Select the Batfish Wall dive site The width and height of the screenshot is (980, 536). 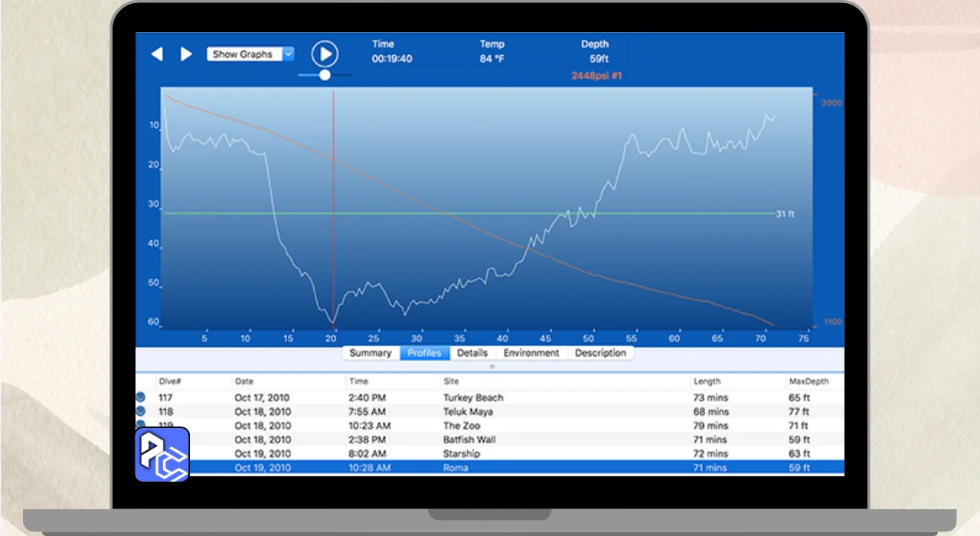(470, 440)
